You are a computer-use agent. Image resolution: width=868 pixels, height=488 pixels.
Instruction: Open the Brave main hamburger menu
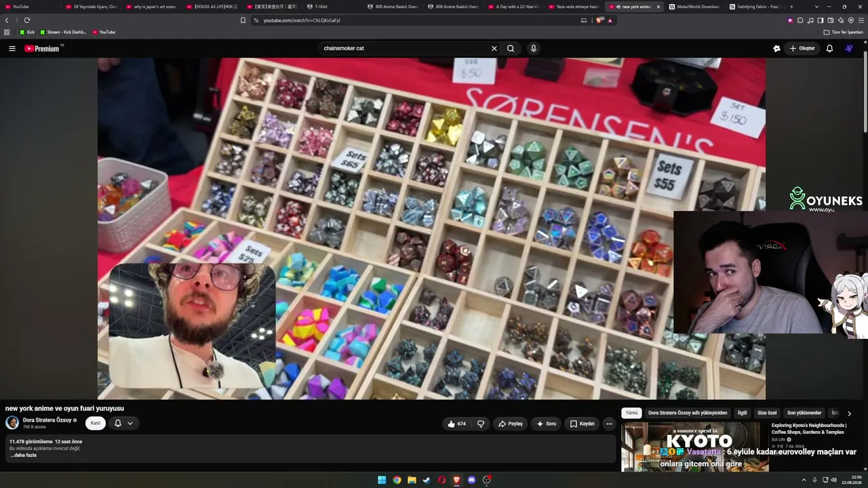pyautogui.click(x=861, y=20)
